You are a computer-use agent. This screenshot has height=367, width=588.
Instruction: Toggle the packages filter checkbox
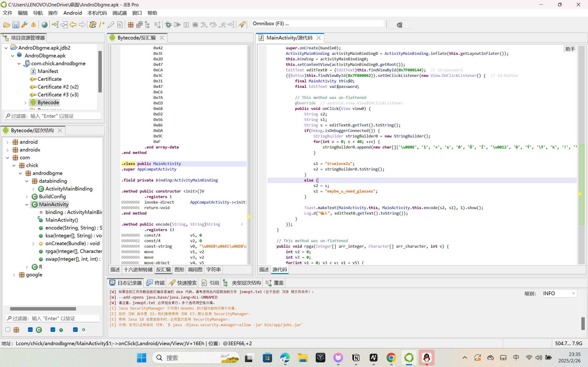pos(8,329)
